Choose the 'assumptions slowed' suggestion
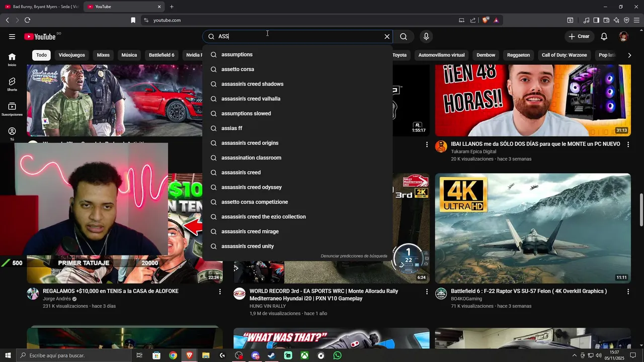Image resolution: width=644 pixels, height=362 pixels. click(x=297, y=114)
